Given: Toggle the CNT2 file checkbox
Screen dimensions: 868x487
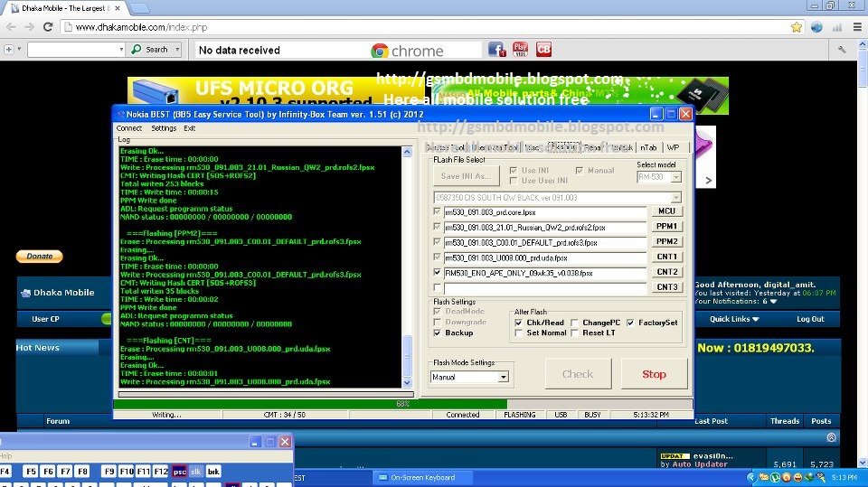Looking at the screenshot, I should pos(438,272).
